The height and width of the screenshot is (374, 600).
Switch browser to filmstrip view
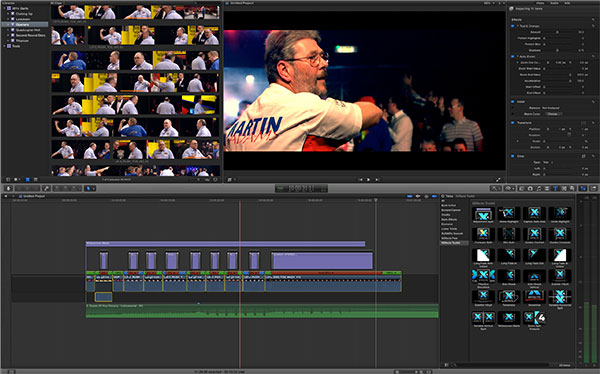point(28,179)
